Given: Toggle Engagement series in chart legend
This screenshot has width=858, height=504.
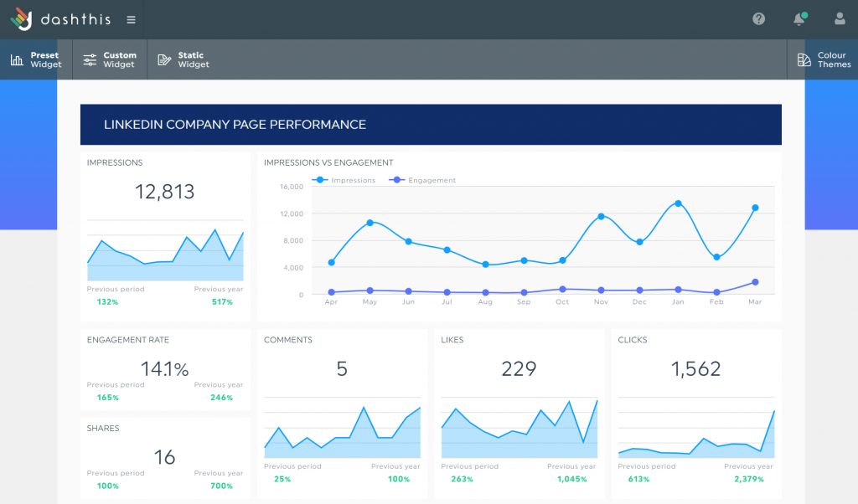Looking at the screenshot, I should pyautogui.click(x=422, y=180).
